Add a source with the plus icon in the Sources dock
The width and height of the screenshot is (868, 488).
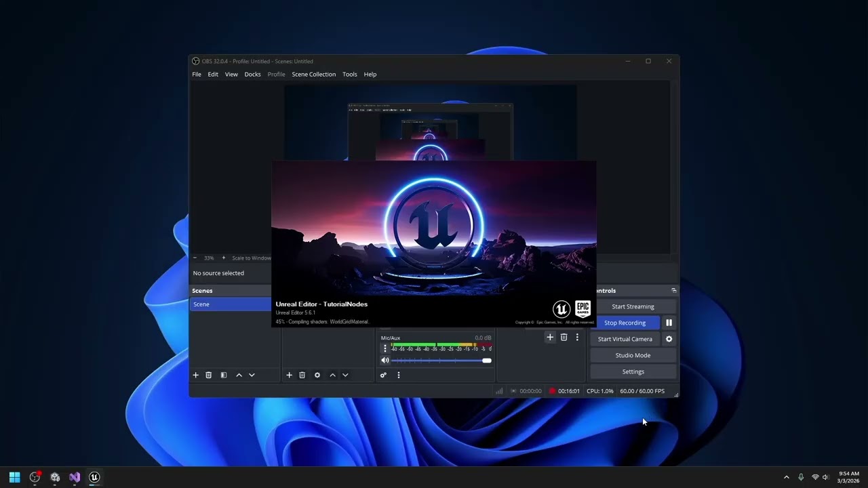289,375
